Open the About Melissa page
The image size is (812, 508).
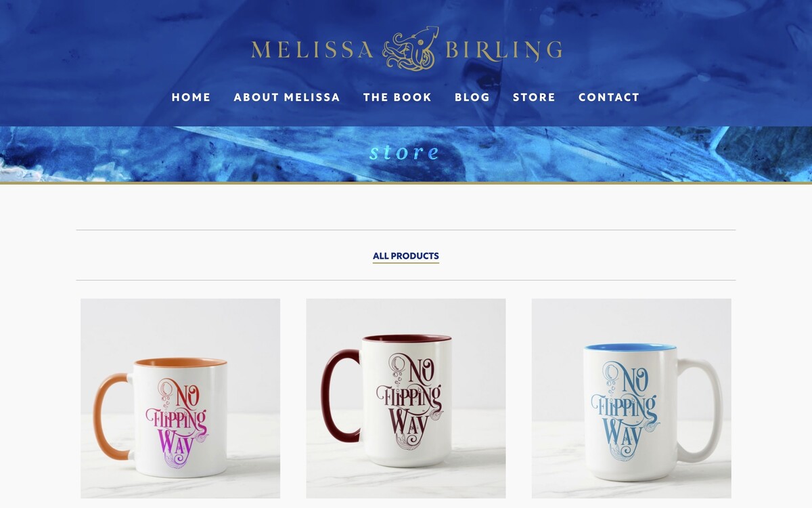[x=287, y=98]
